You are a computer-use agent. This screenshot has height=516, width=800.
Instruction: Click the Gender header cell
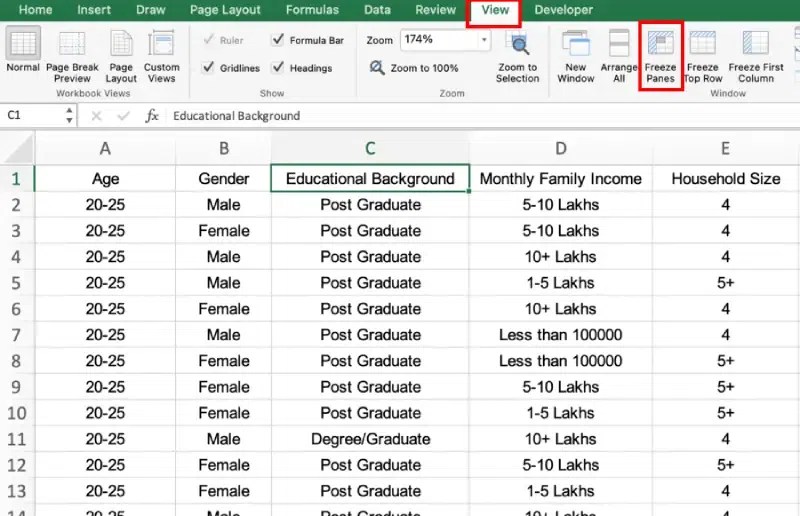(x=223, y=179)
